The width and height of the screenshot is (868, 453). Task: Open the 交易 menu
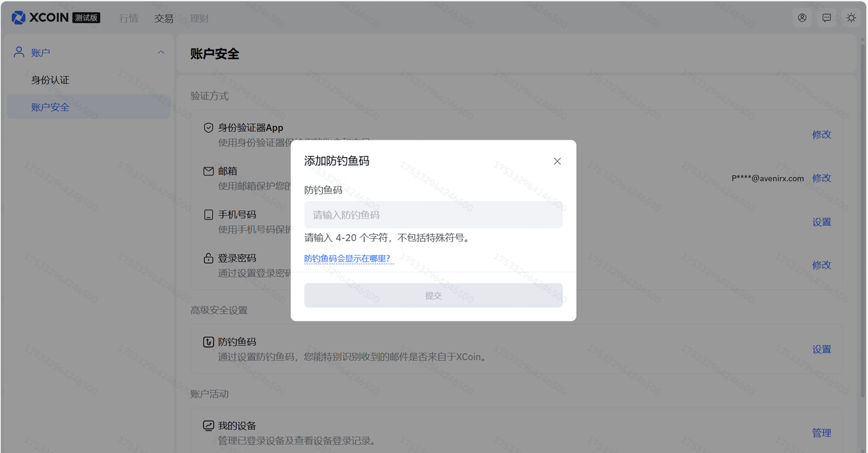point(164,18)
